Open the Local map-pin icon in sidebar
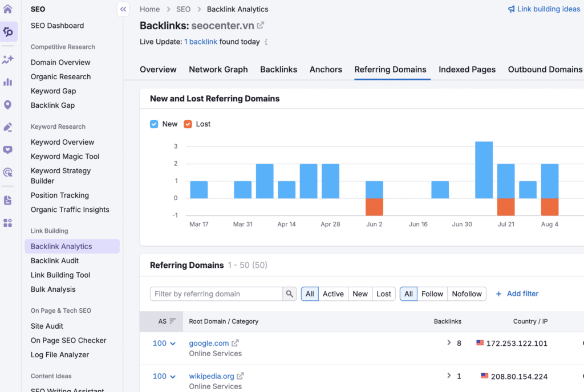This screenshot has height=392, width=584. coord(8,105)
